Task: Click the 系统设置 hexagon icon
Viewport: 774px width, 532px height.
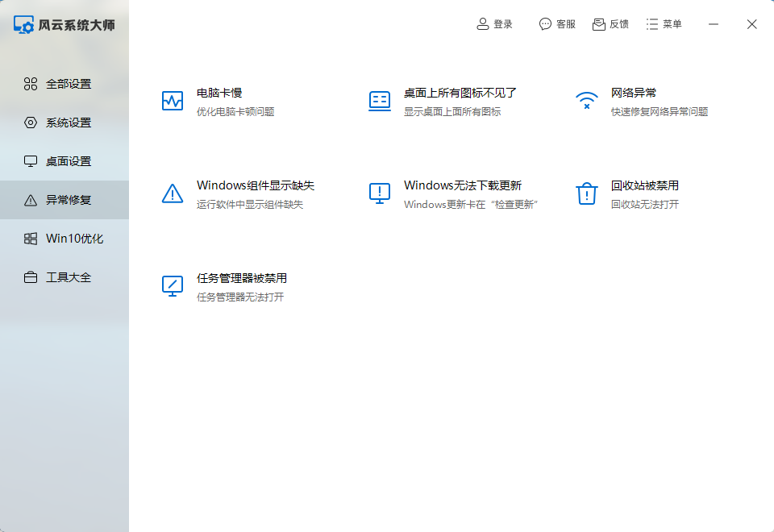Action: 31,123
